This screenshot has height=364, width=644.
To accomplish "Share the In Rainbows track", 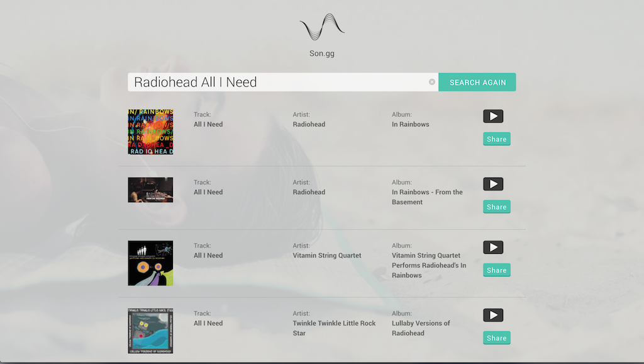I will (497, 139).
